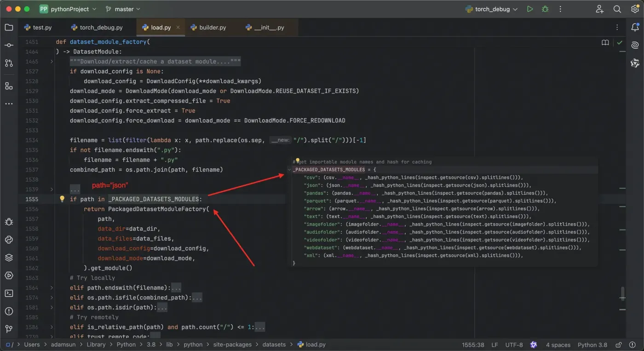Open the Tongyi Lingma panel in right sidebar
Viewport: 644px width, 351px height.
pyautogui.click(x=635, y=63)
